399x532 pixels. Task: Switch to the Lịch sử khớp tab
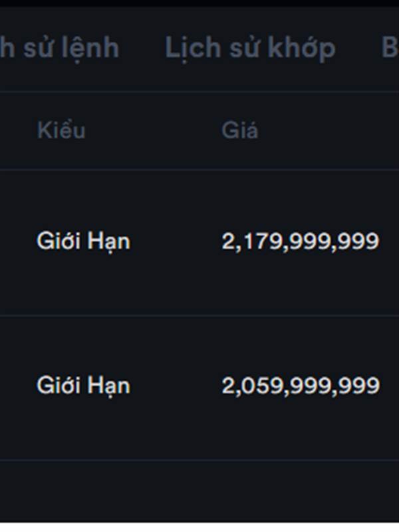tap(250, 48)
